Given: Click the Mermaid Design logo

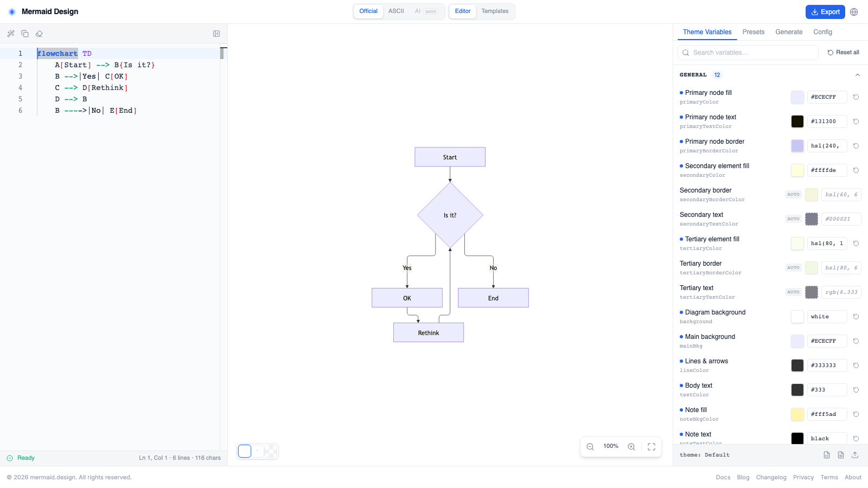Looking at the screenshot, I should click(12, 11).
